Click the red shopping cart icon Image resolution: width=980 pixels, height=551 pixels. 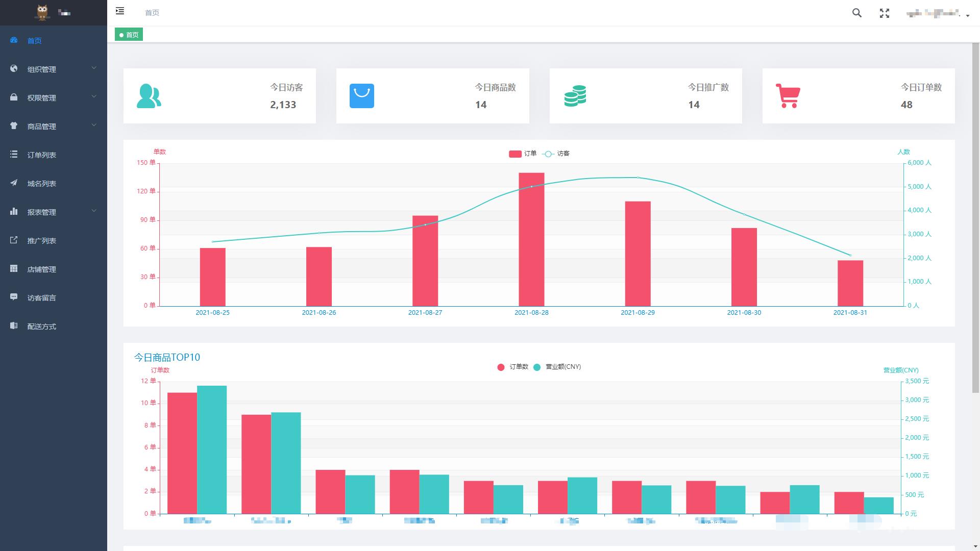(788, 96)
